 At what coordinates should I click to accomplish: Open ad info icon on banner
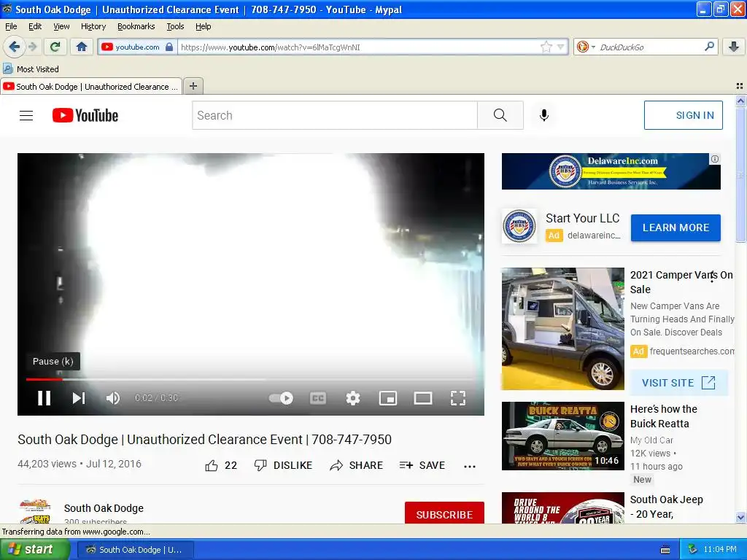715,159
